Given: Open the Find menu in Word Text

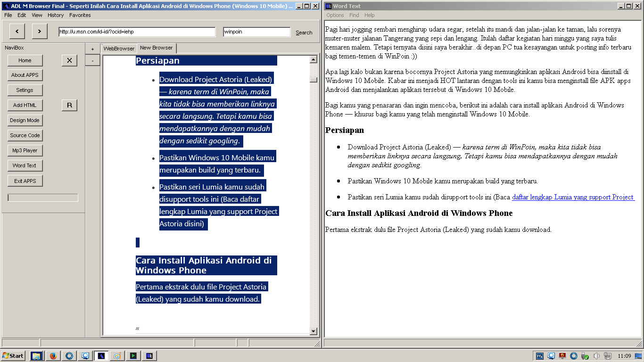Looking at the screenshot, I should pos(354,15).
